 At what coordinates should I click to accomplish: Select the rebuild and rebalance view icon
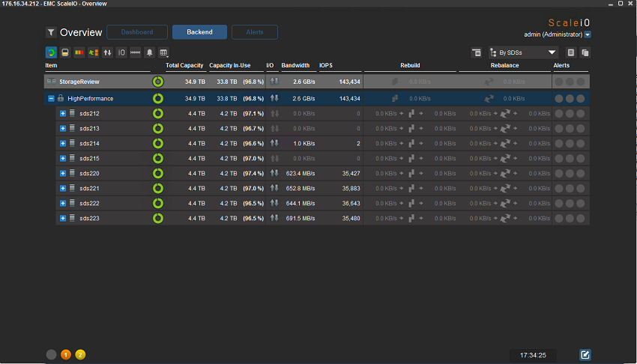tap(94, 52)
